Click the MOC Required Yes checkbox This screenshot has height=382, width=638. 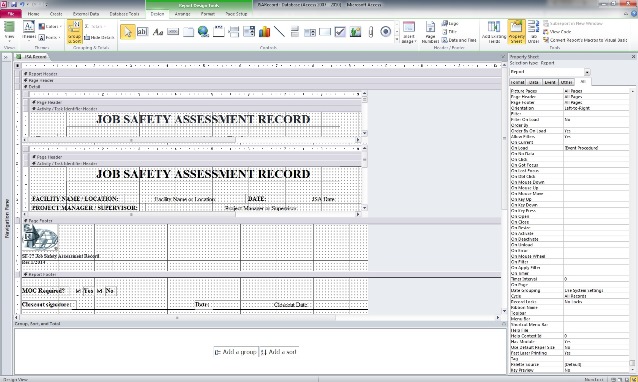coord(78,291)
